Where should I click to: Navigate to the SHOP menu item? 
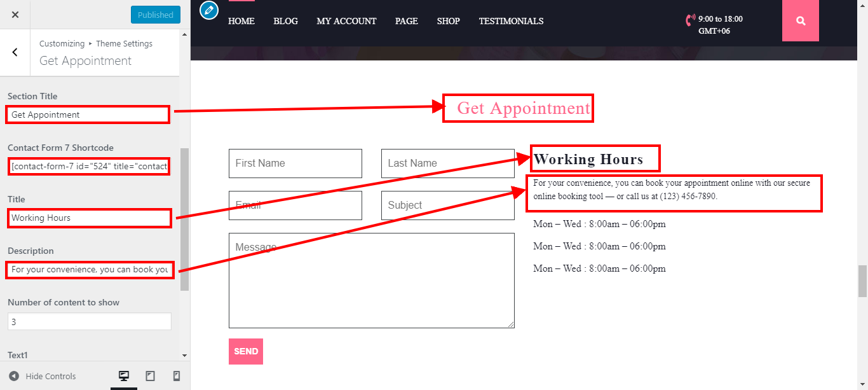448,21
